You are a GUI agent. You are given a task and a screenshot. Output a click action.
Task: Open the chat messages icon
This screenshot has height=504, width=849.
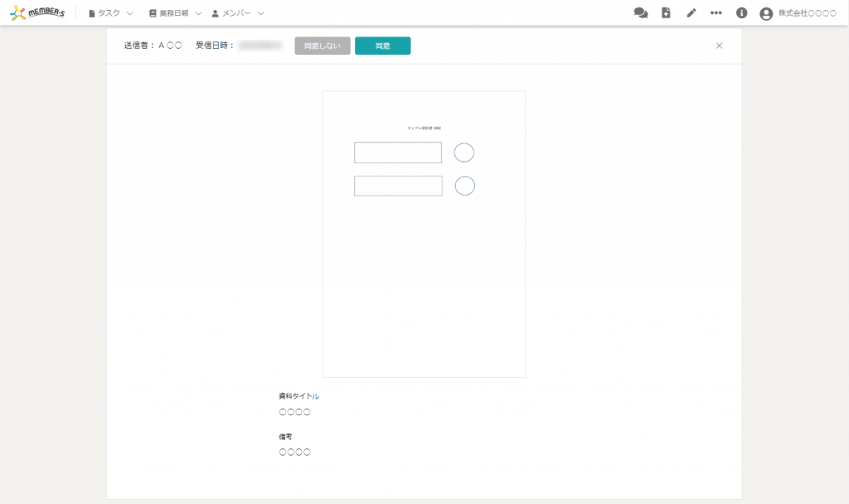click(641, 13)
